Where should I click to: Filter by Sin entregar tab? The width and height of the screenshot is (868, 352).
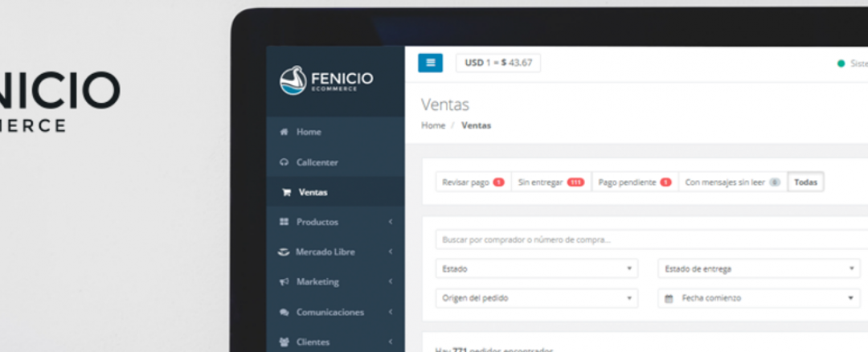tap(551, 182)
